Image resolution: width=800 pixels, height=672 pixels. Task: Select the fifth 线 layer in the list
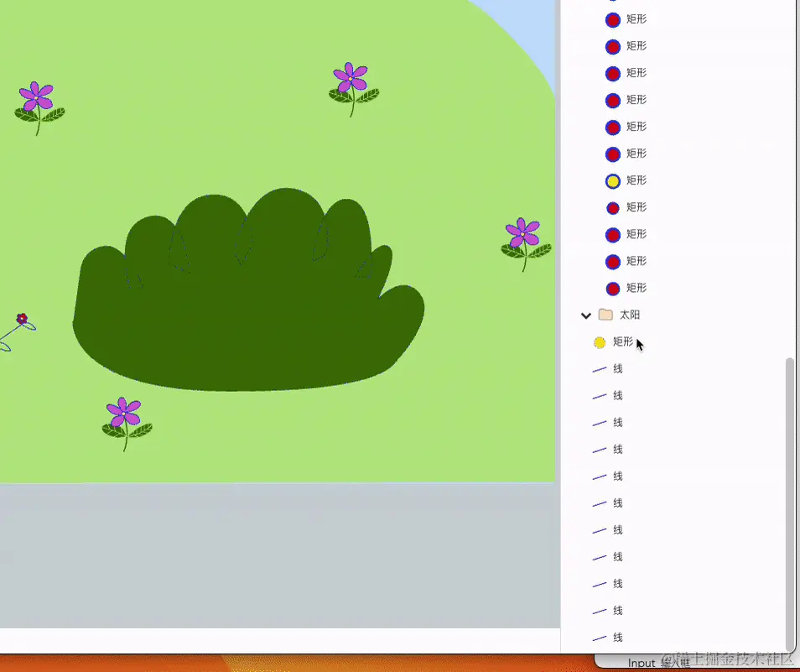pyautogui.click(x=617, y=476)
